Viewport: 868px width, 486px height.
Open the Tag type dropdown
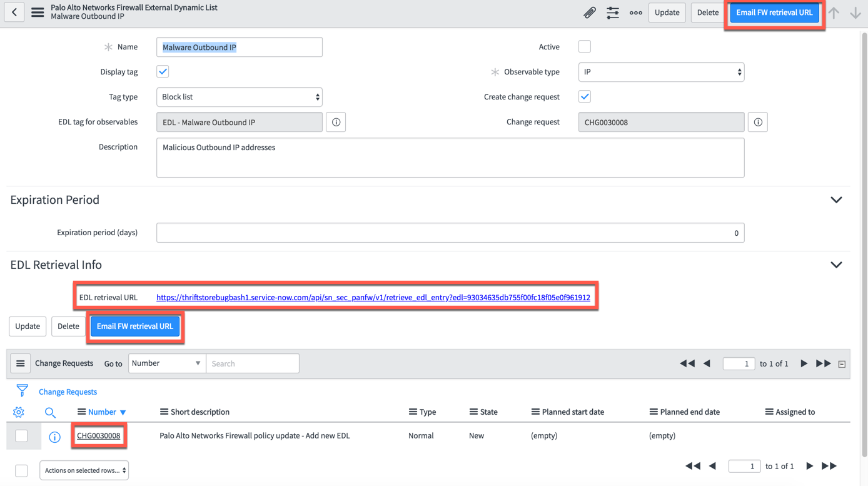[x=240, y=97]
